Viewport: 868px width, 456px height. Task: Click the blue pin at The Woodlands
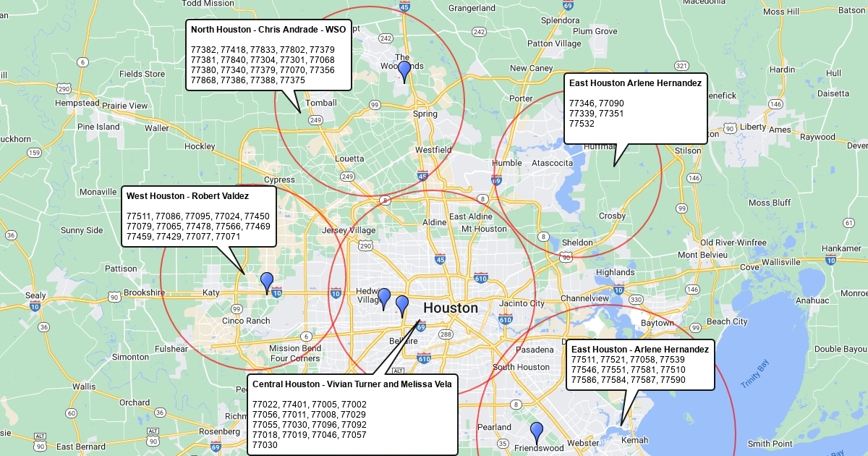click(404, 70)
